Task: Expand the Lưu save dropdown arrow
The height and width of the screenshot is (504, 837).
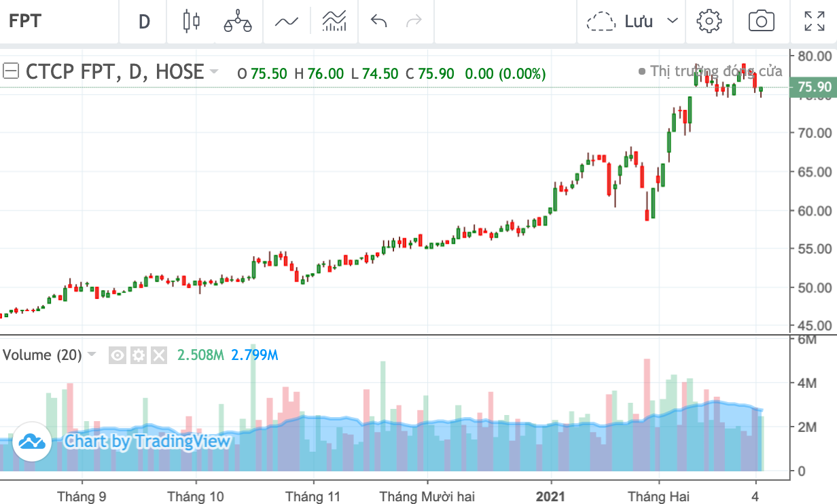Action: pos(673,21)
